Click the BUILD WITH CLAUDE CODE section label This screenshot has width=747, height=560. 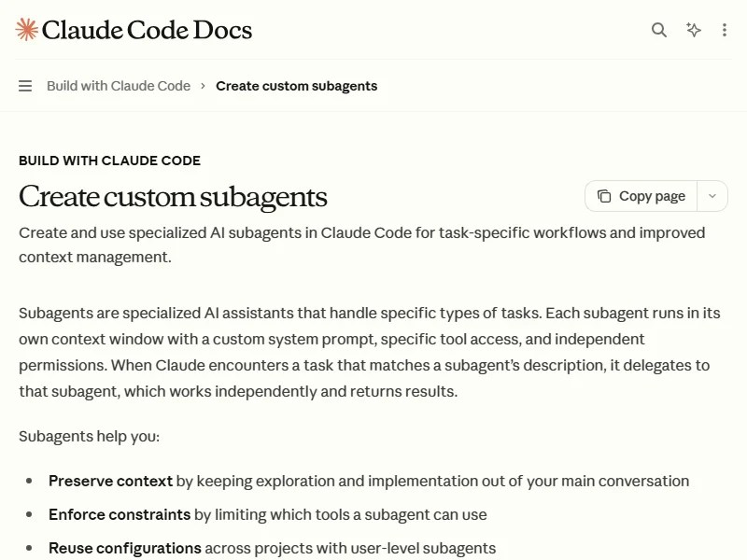tap(109, 161)
